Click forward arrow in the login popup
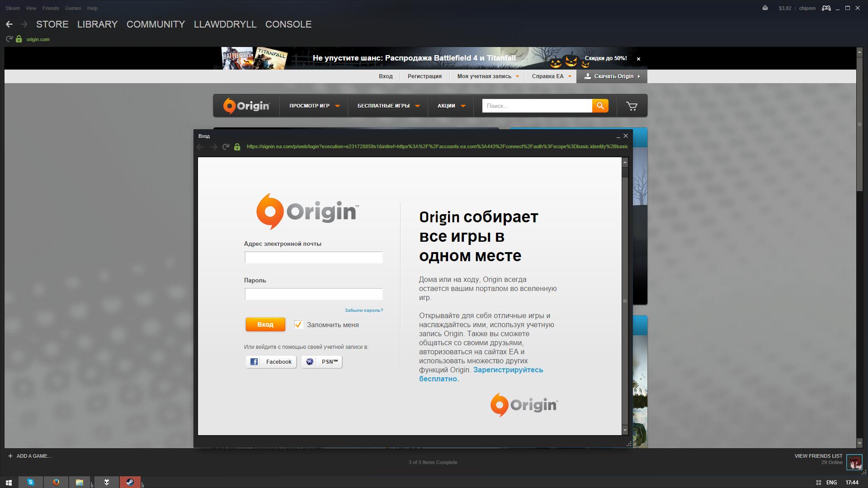Viewport: 868px width, 488px height. click(213, 147)
